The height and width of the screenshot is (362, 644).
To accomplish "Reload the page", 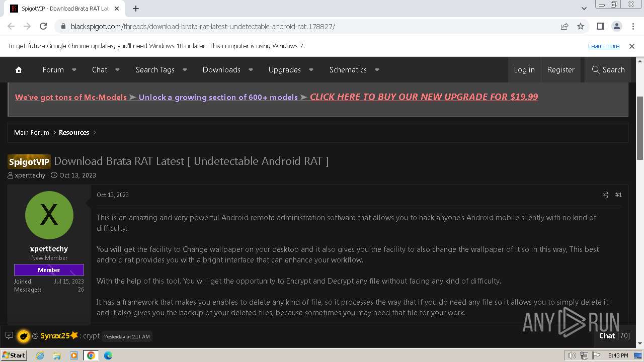I will coord(43,26).
